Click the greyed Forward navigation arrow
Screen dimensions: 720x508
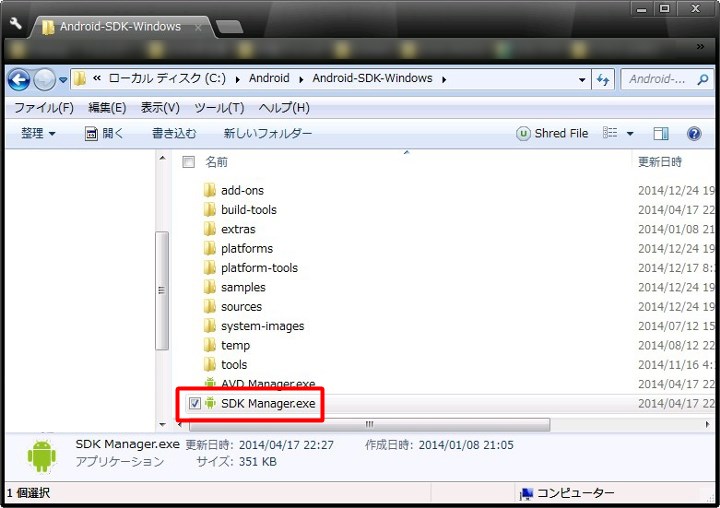(45, 80)
